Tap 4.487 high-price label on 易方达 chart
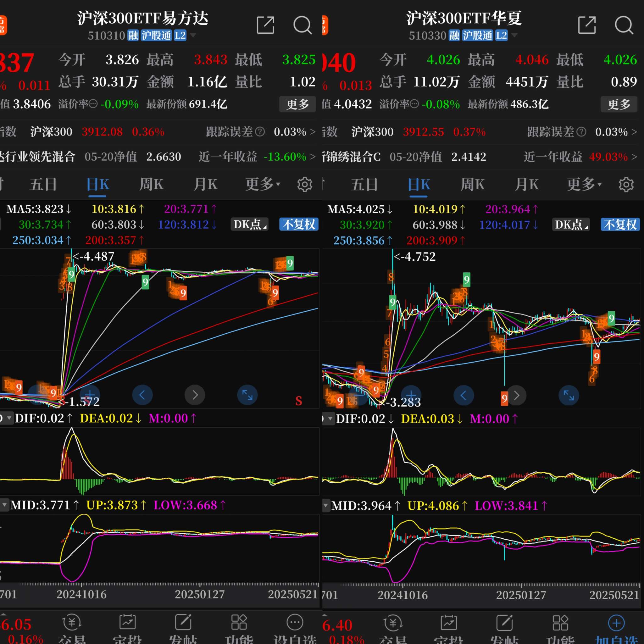644x644 pixels. [94, 256]
